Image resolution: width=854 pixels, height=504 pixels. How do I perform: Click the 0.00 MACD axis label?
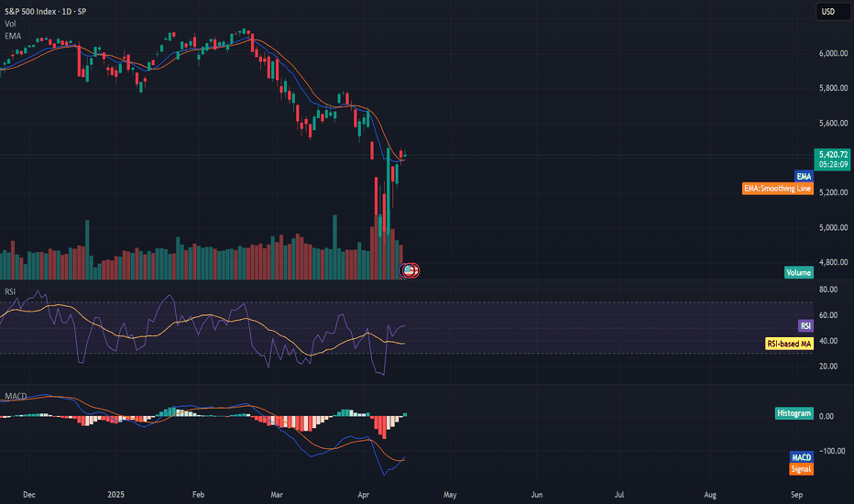827,416
